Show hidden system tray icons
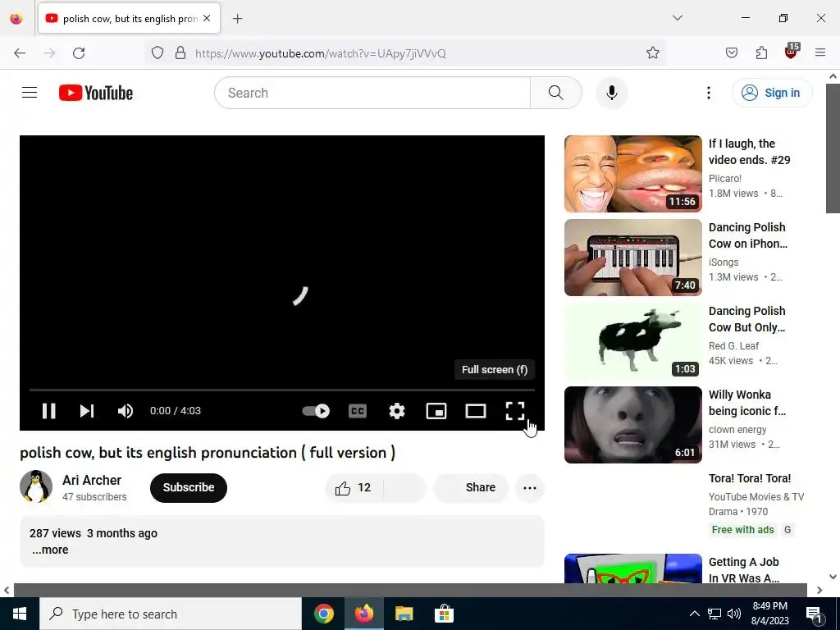Image resolution: width=840 pixels, height=630 pixels. click(694, 614)
